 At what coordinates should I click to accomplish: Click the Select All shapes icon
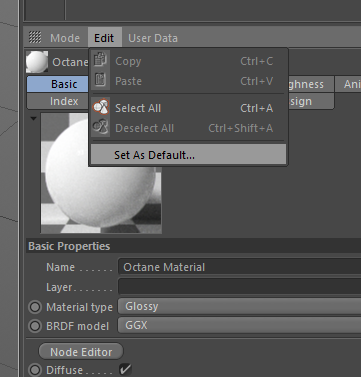pyautogui.click(x=101, y=107)
